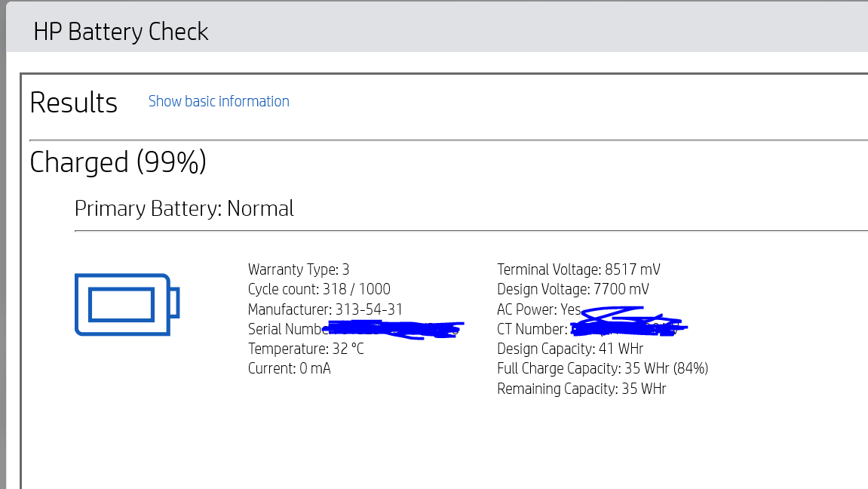Select the Full Charge Capacity 84% text
This screenshot has width=868, height=489.
(x=602, y=368)
